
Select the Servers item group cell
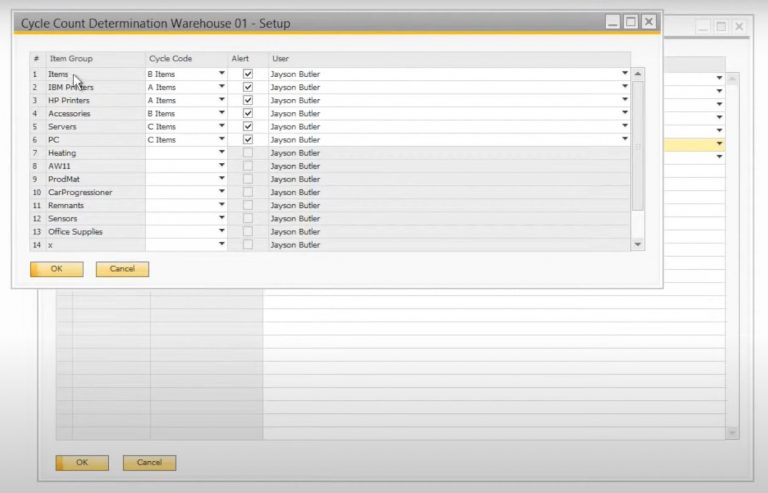pyautogui.click(x=96, y=126)
